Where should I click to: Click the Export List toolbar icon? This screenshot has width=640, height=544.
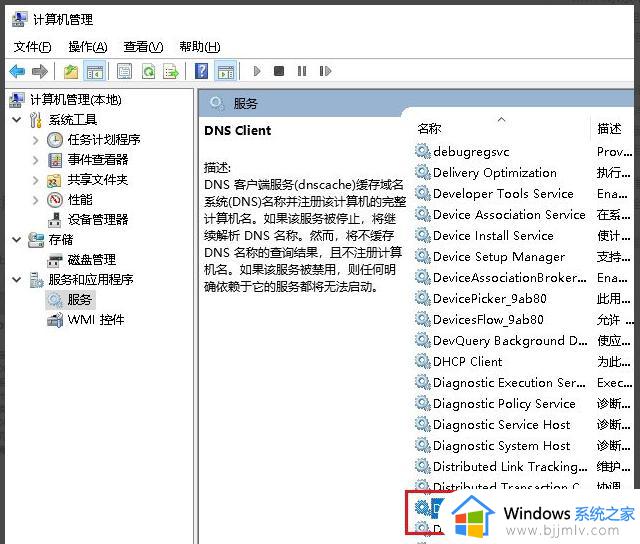coord(171,71)
